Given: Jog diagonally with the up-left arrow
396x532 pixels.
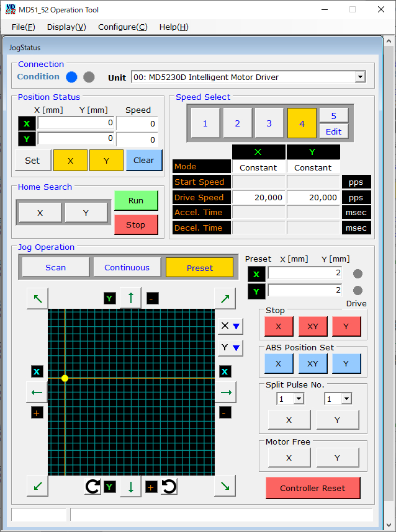Looking at the screenshot, I should tap(37, 298).
